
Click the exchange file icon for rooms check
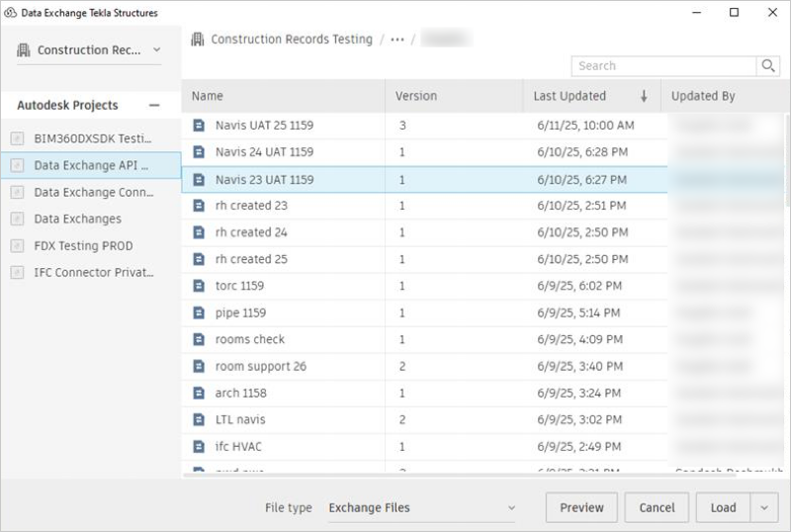200,339
